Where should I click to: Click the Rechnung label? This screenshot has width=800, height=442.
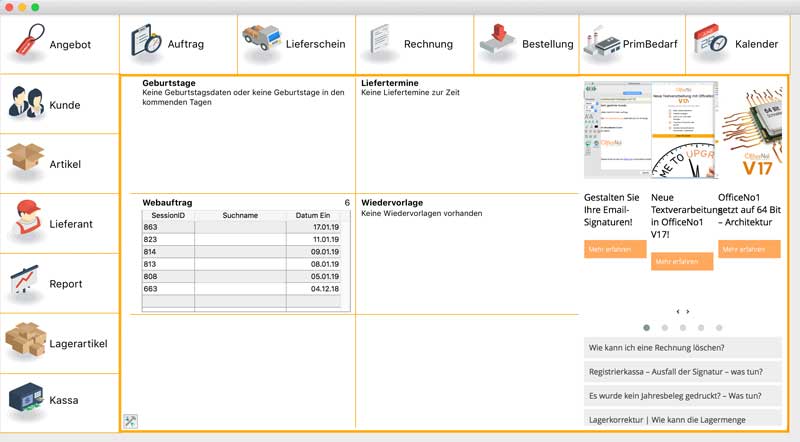pyautogui.click(x=429, y=44)
